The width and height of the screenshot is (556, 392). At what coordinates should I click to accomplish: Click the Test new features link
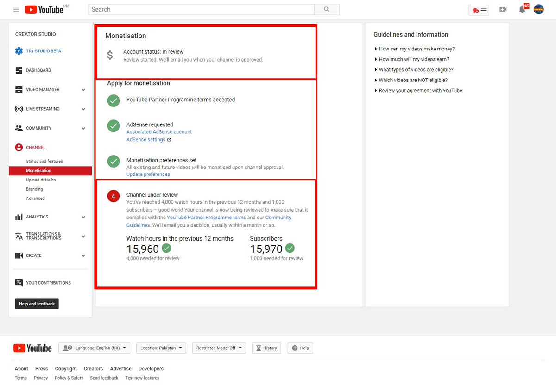tap(142, 378)
